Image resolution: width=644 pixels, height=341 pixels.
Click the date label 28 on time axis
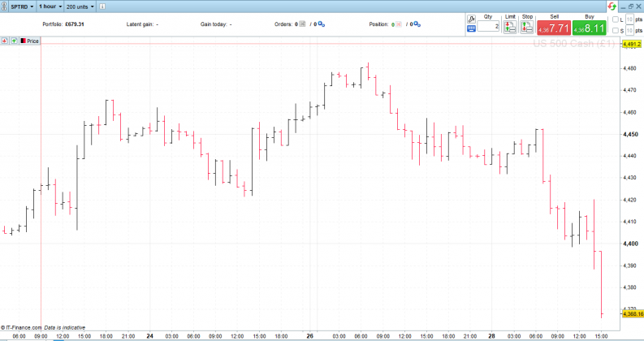491,336
